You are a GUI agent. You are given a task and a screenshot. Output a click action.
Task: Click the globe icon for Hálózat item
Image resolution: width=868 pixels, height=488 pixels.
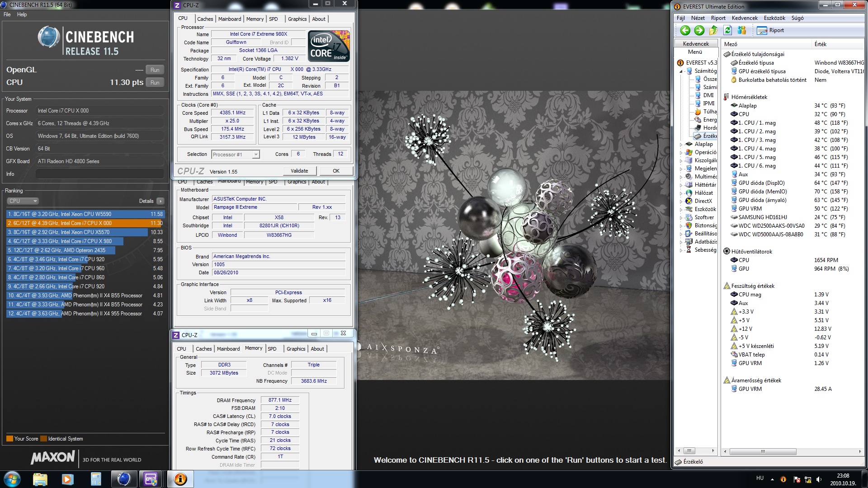coord(689,193)
